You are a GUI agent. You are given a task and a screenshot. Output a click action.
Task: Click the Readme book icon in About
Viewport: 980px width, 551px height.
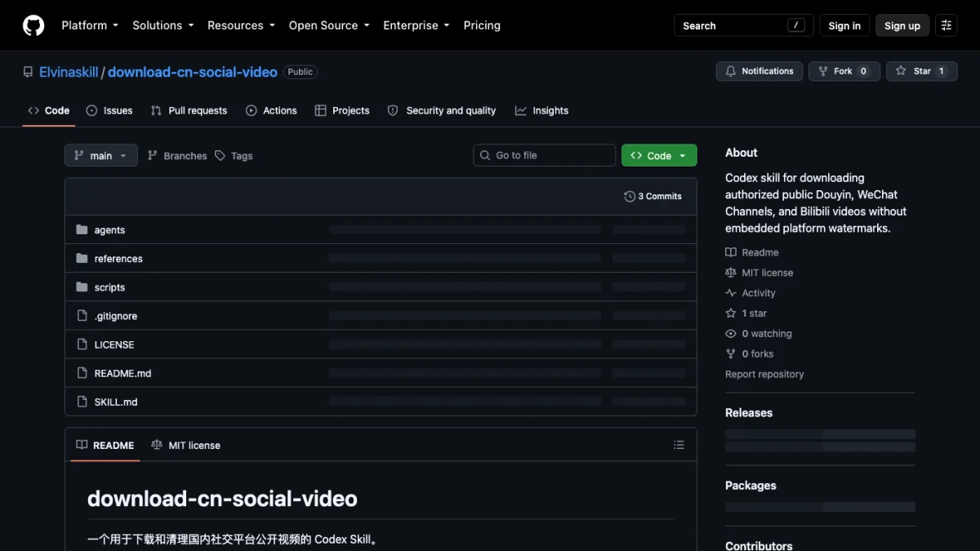pos(731,252)
